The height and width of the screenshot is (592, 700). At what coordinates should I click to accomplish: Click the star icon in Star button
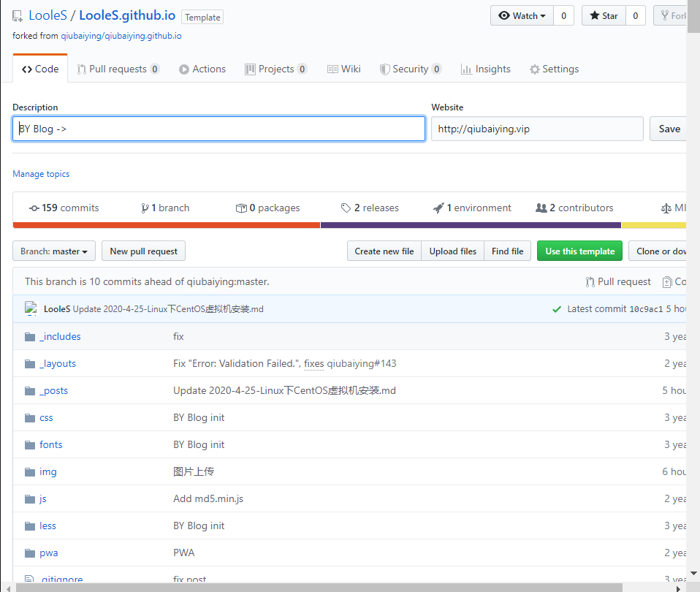(595, 15)
